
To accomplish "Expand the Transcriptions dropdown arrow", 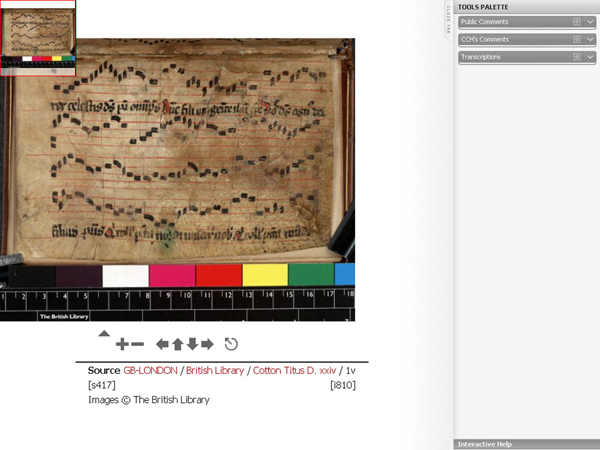I will pos(590,57).
